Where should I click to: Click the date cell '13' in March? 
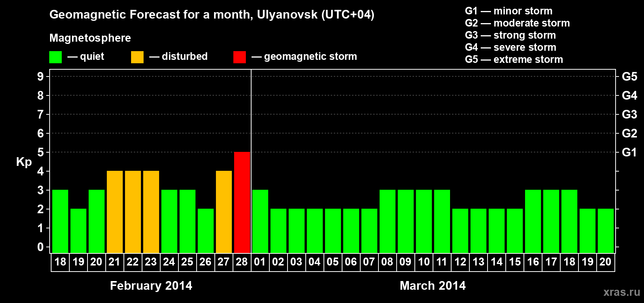478,262
